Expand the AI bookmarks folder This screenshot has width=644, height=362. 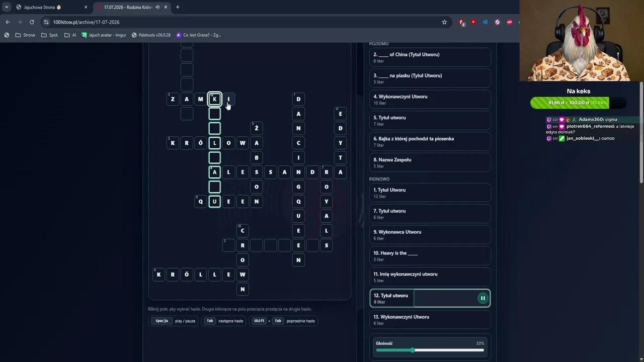click(x=70, y=35)
